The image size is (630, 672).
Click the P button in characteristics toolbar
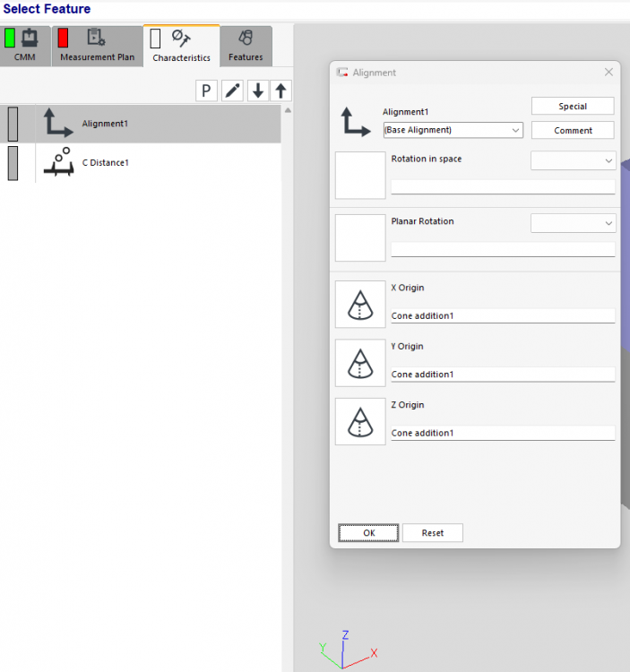[x=206, y=90]
